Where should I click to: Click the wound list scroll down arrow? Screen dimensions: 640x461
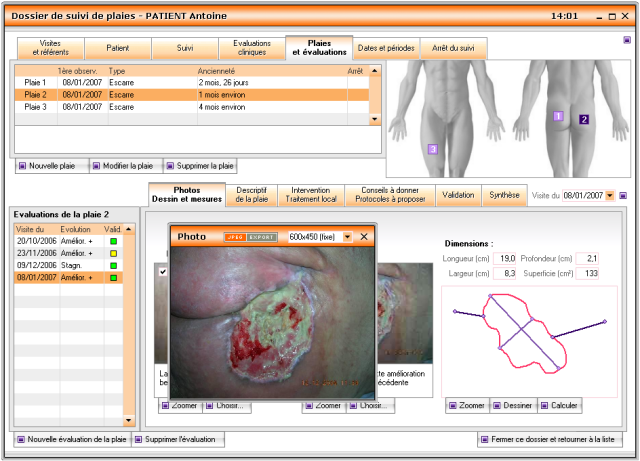(375, 119)
